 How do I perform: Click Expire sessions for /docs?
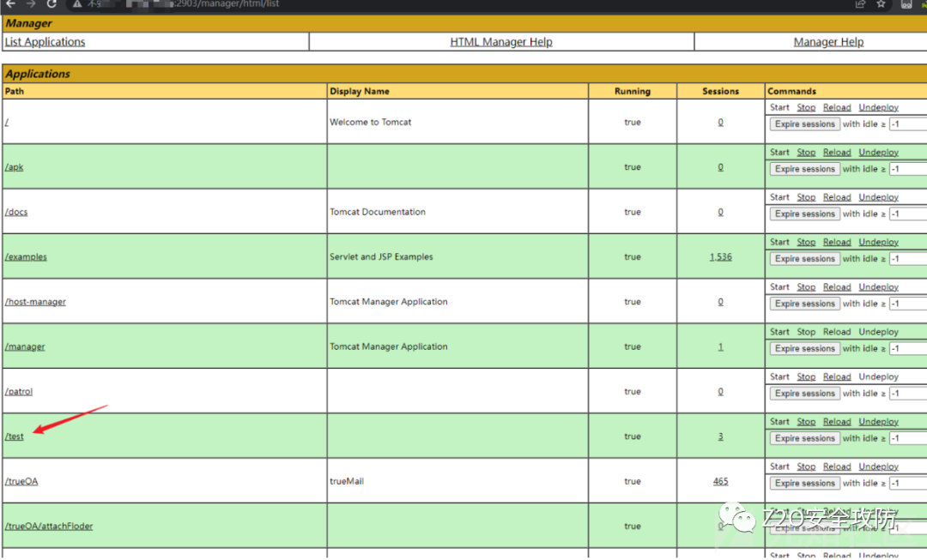pos(804,214)
